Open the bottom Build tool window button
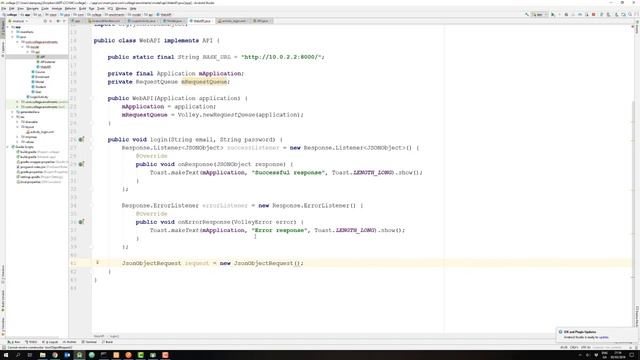The width and height of the screenshot is (640, 360). coord(108,342)
